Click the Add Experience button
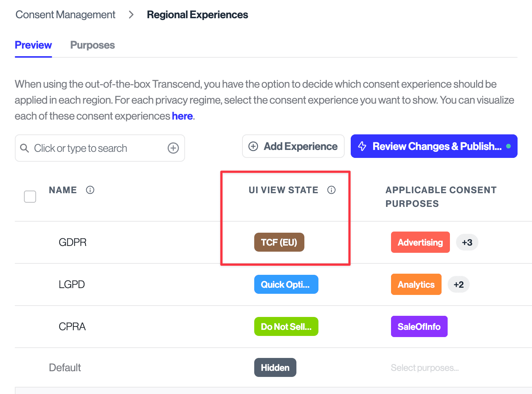The width and height of the screenshot is (532, 394). (x=293, y=146)
